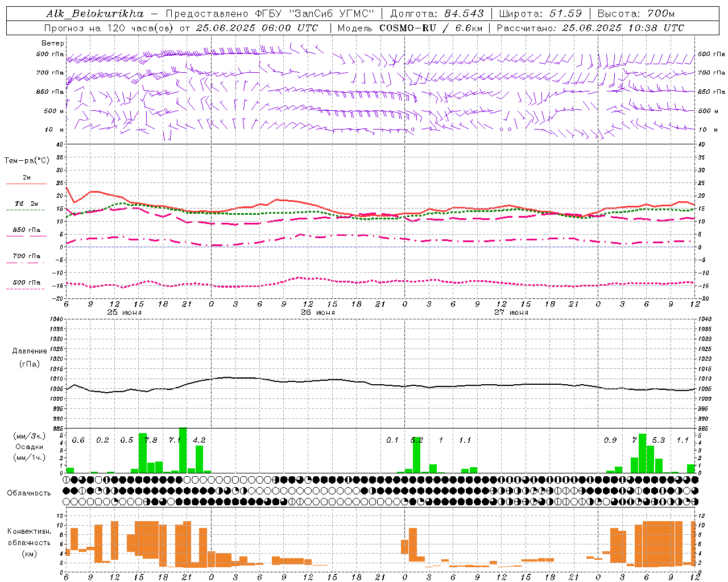Click the 7.1 precipitation total
This screenshot has width=728, height=582.
pos(175,440)
